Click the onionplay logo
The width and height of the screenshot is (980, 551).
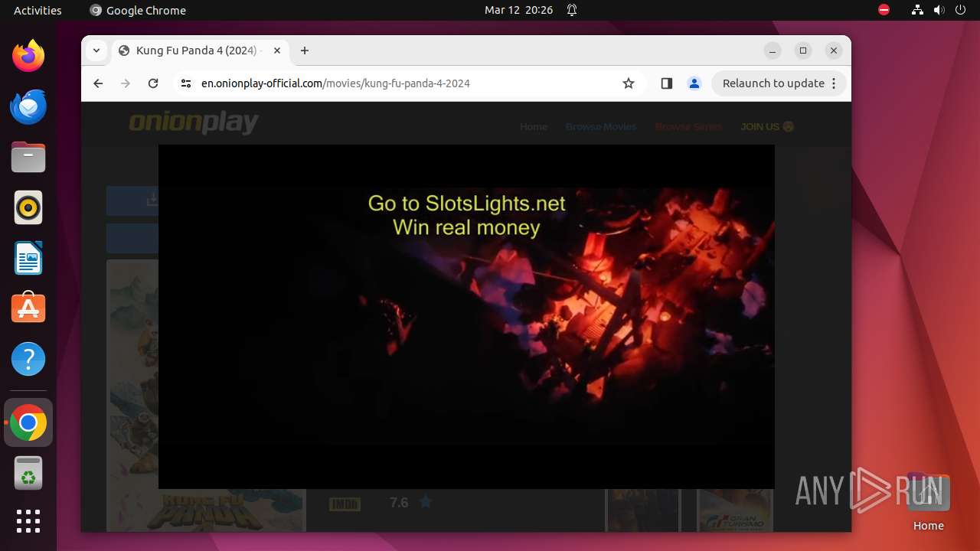click(x=194, y=122)
